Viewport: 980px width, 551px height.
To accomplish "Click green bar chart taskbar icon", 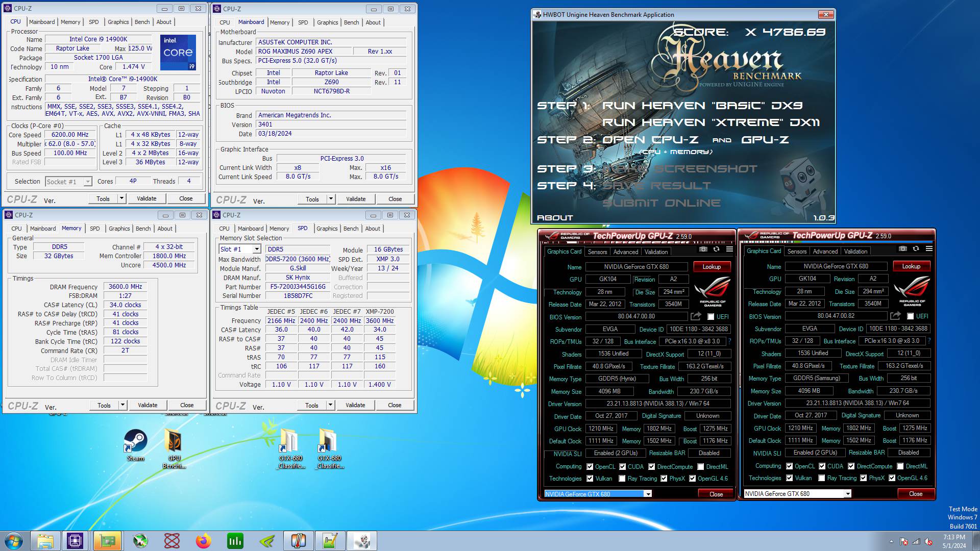I will pyautogui.click(x=235, y=541).
